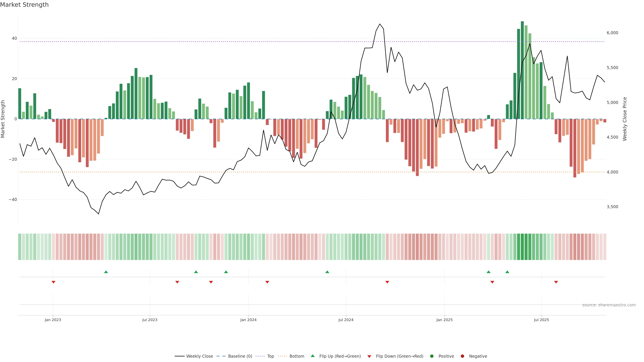644x362 pixels.
Task: Click the Market Strength chart title
Action: tap(24, 5)
